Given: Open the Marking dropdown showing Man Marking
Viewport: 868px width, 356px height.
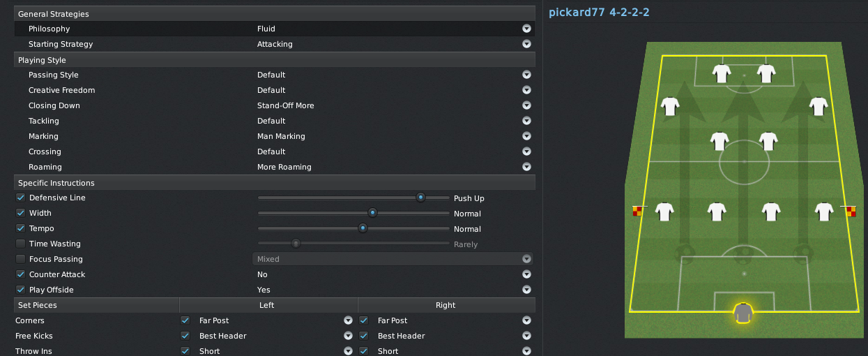Looking at the screenshot, I should click(395, 136).
